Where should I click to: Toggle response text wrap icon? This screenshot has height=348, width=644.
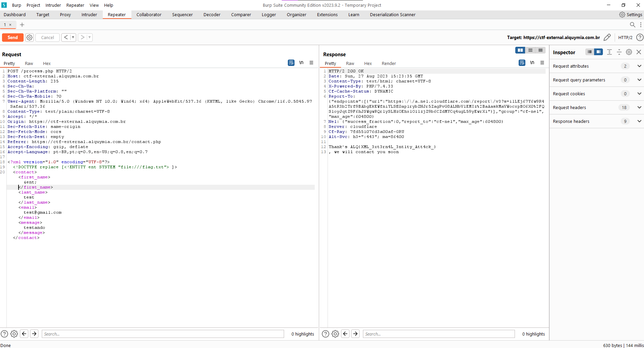(522, 63)
